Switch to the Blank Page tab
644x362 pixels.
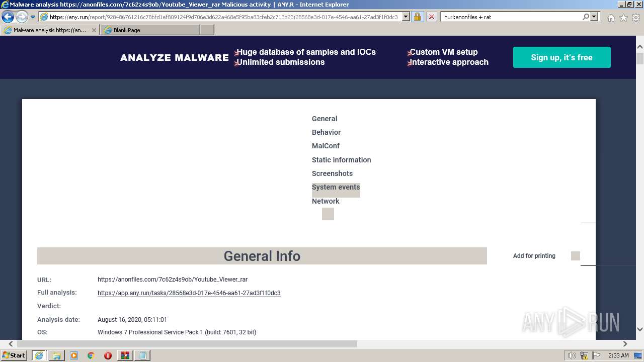(x=149, y=30)
